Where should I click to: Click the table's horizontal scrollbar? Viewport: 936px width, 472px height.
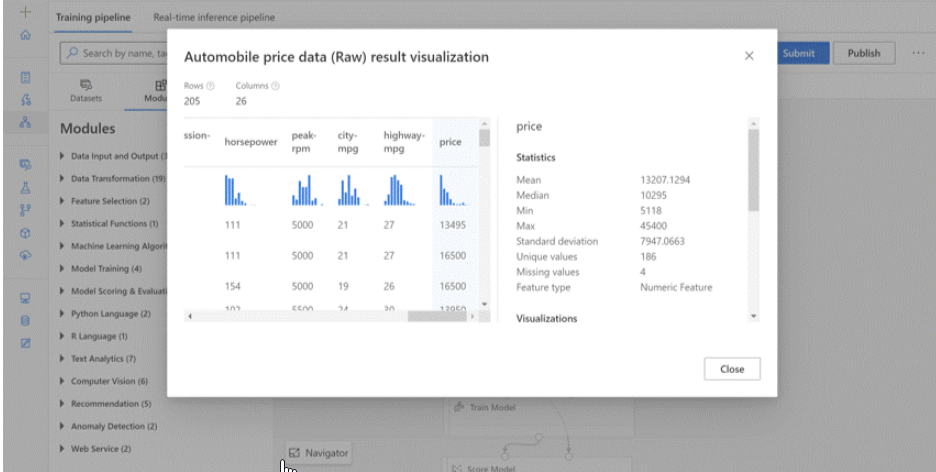[330, 316]
